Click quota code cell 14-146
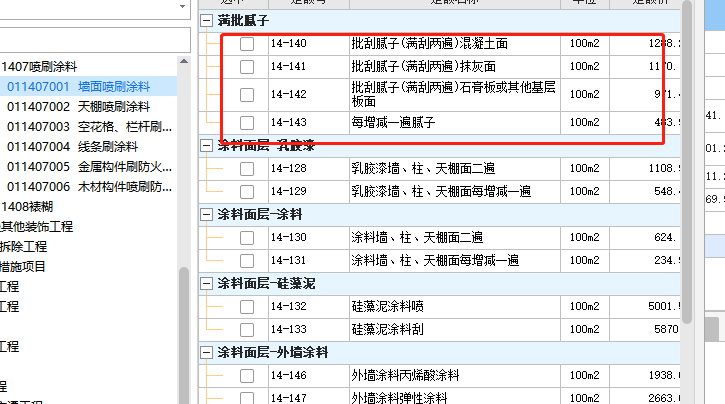Screen dimensions: 725x404 309,375
